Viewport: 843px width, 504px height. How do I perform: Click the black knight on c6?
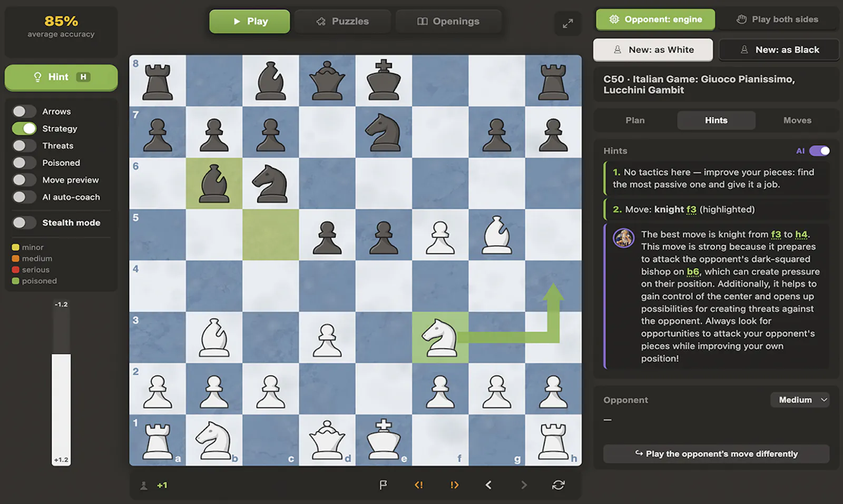pyautogui.click(x=271, y=183)
